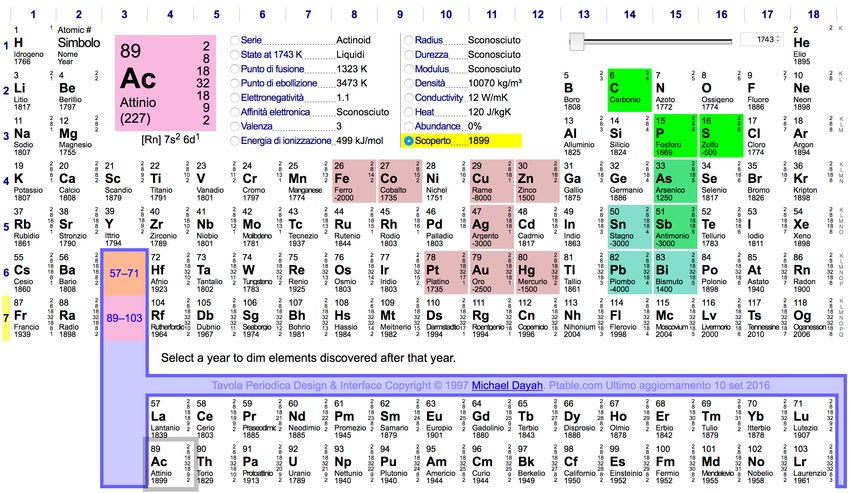Screen dimensions: 850x493
Task: Click the Serie property label
Action: [x=251, y=40]
